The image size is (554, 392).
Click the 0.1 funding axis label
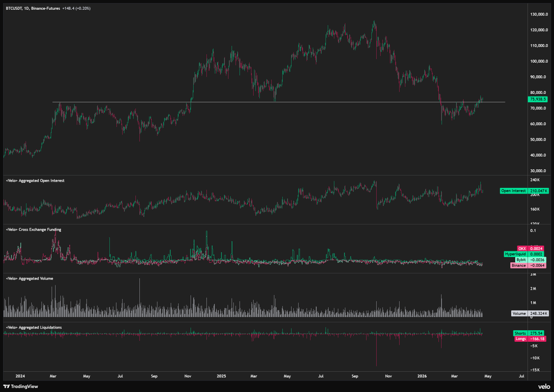pyautogui.click(x=533, y=231)
